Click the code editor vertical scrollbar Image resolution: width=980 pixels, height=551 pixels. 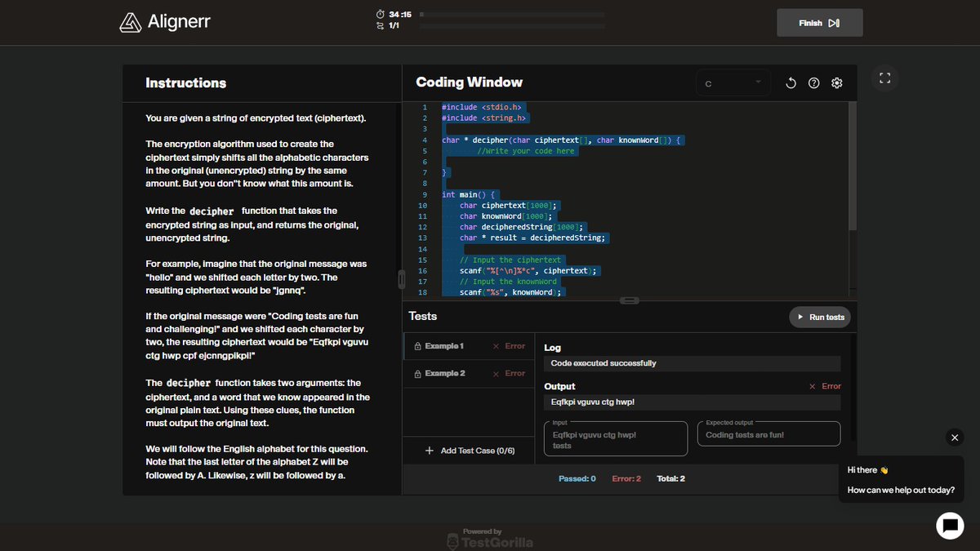coord(853,167)
